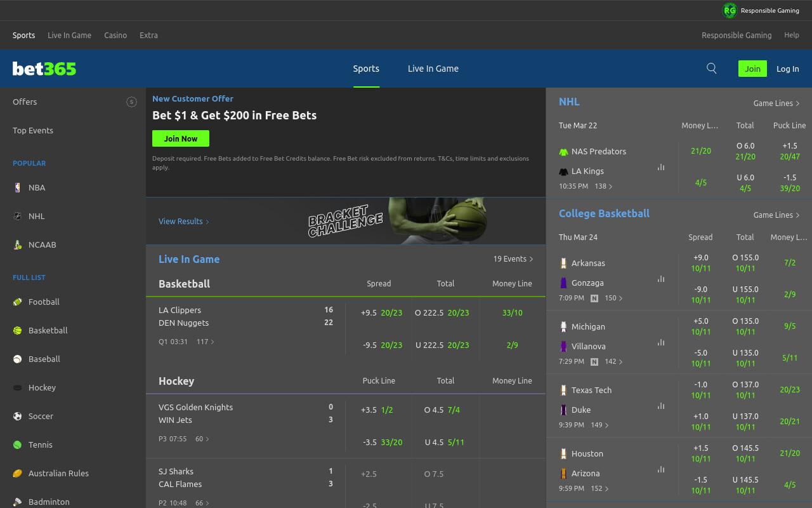This screenshot has height=508, width=812.
Task: Open 117 more markets for Clippers vs Nuggets
Action: [x=206, y=342]
